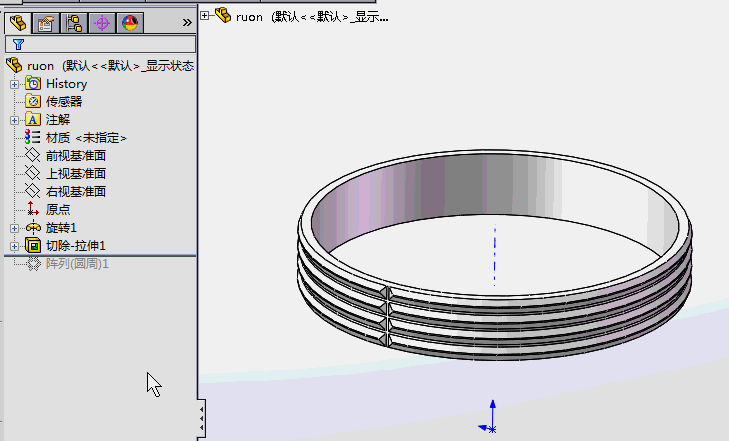Click the 切除-拉伸1 cut-extrude icon
Image resolution: width=729 pixels, height=441 pixels.
pyautogui.click(x=33, y=245)
